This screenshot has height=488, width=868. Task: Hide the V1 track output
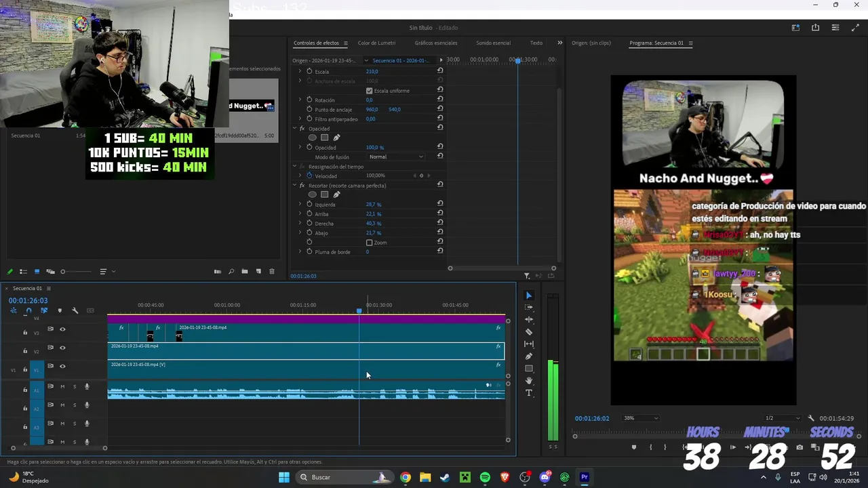click(x=62, y=366)
